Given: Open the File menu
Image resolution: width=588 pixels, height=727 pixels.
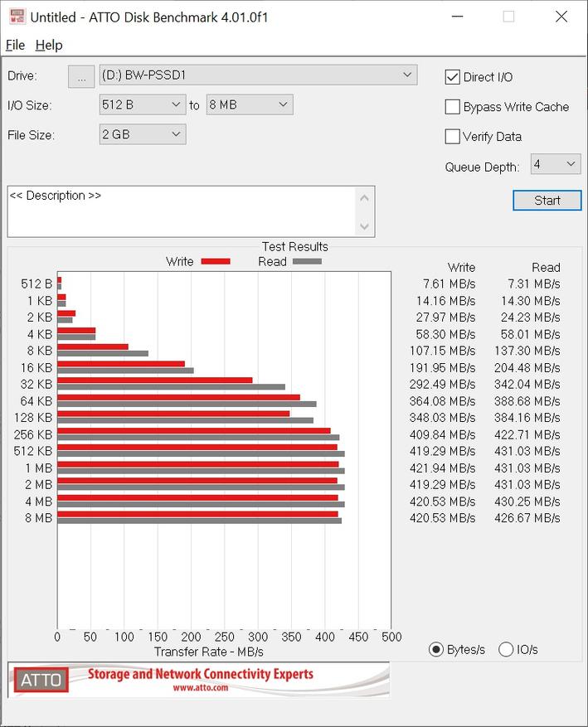Looking at the screenshot, I should click(x=15, y=45).
